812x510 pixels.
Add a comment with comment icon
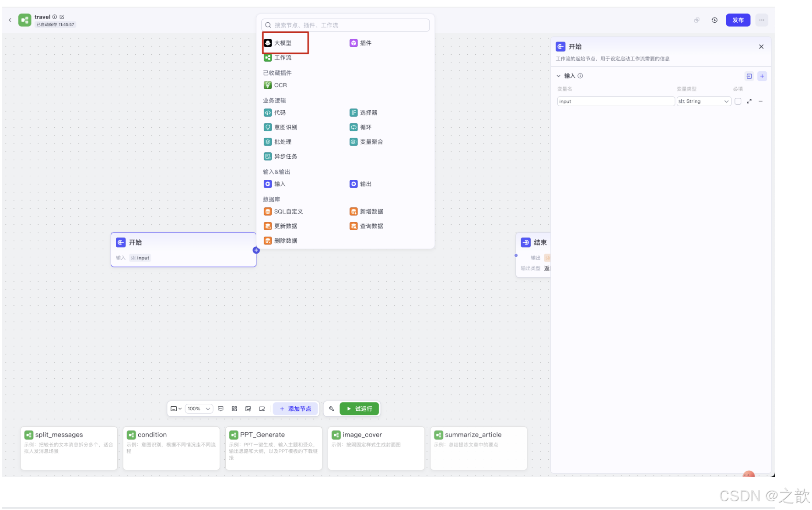click(x=220, y=409)
